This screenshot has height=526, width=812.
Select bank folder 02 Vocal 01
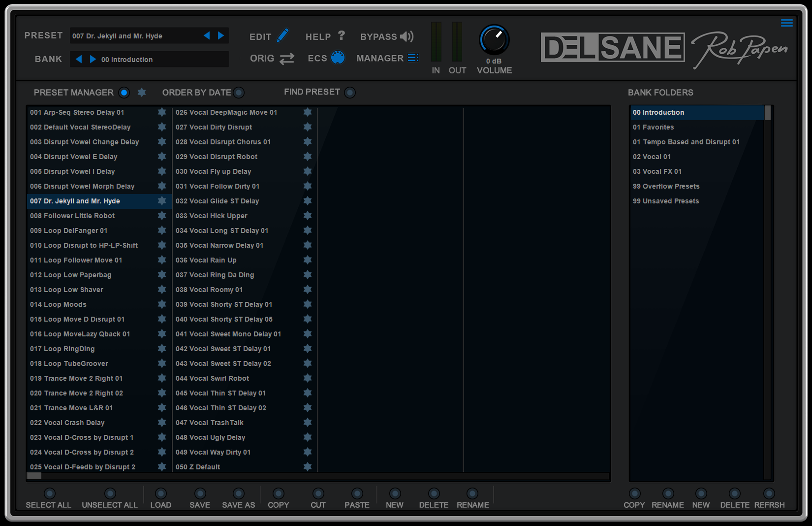(697, 157)
